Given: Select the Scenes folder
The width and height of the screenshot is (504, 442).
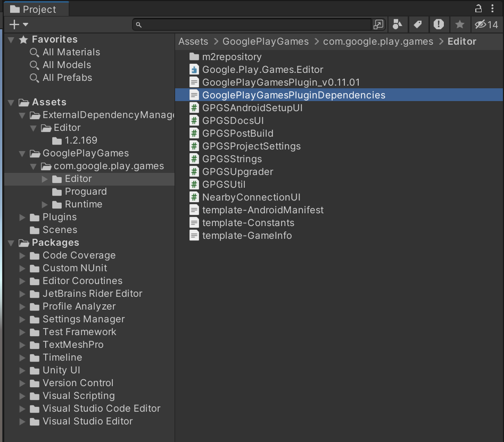Looking at the screenshot, I should 60,230.
